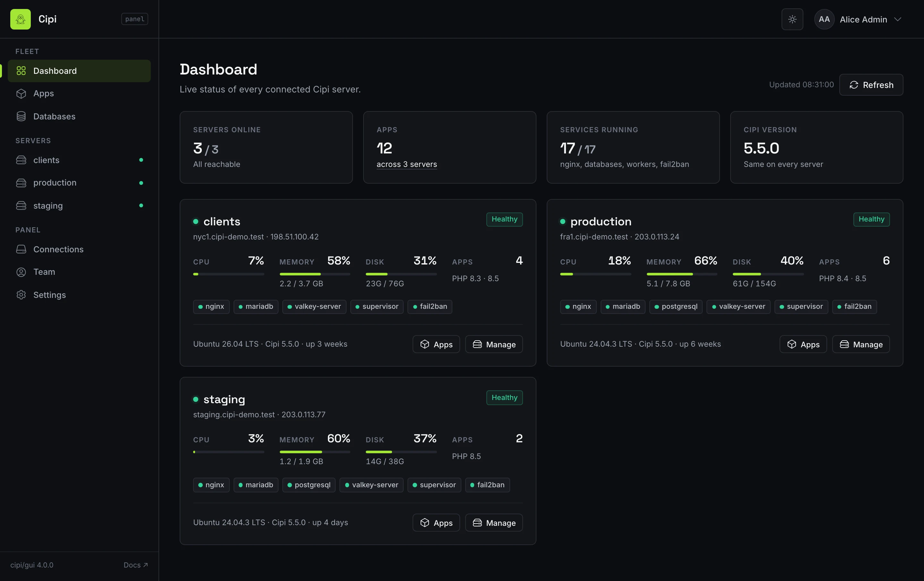
Task: Open the clients server in the sidebar
Action: (79, 160)
